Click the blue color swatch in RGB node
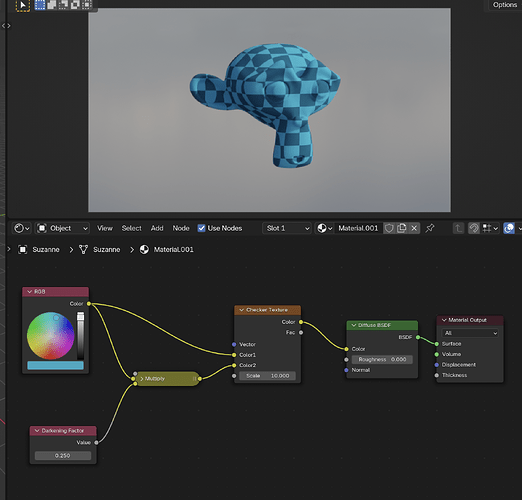The image size is (522, 500). click(x=55, y=365)
